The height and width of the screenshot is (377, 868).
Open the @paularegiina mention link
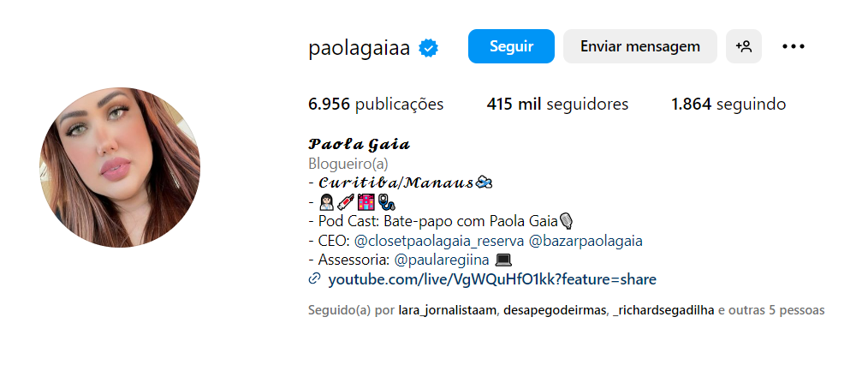(442, 260)
